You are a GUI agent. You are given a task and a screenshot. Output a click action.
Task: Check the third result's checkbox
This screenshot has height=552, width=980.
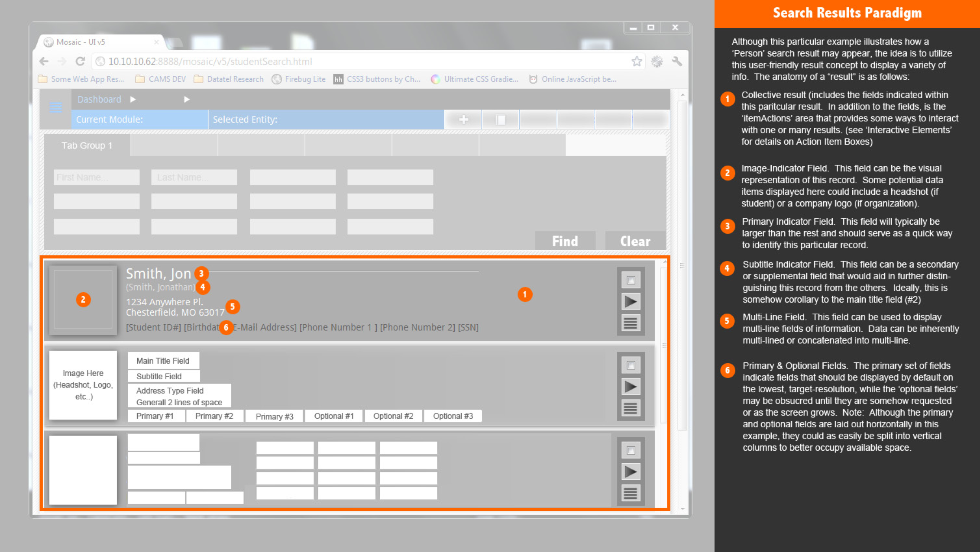631,450
